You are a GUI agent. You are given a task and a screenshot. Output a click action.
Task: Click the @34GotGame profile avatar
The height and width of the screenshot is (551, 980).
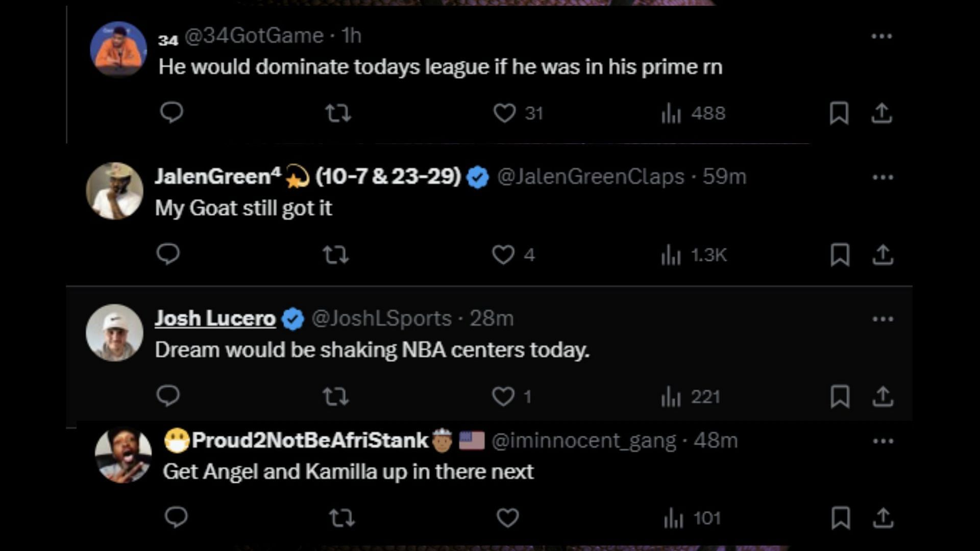118,49
